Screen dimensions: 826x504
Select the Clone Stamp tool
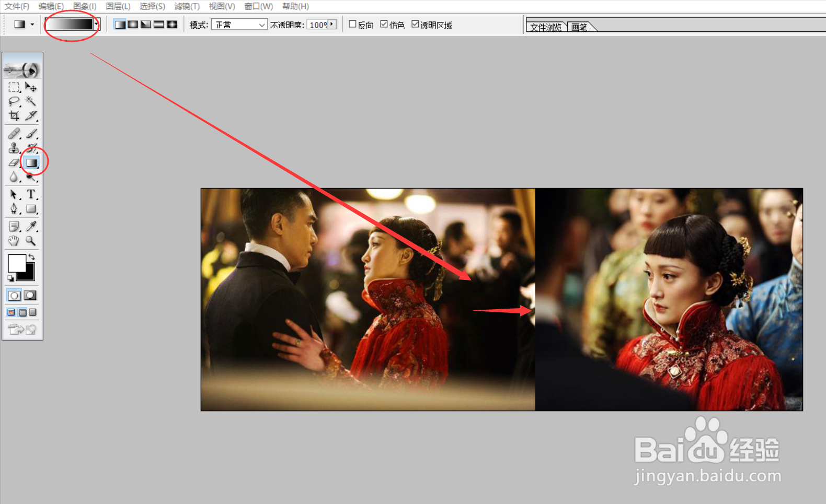click(14, 148)
